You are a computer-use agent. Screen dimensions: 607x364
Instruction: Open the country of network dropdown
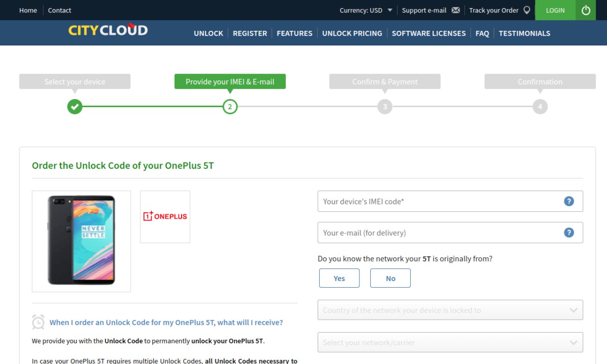coord(450,310)
